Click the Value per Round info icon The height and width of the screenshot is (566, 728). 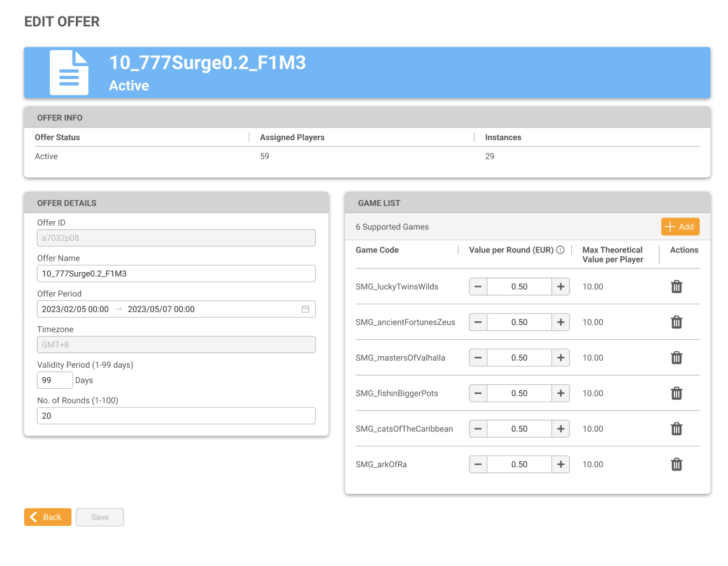click(x=560, y=250)
